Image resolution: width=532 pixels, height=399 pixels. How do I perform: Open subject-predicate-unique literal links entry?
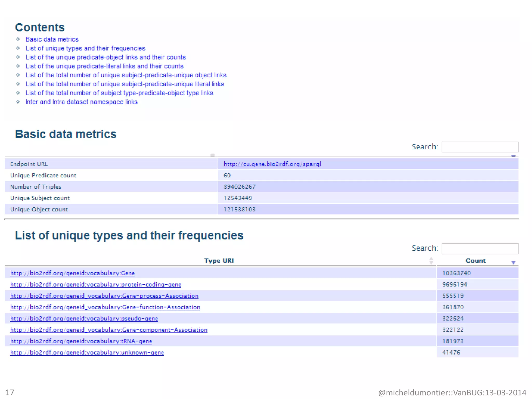[x=125, y=84]
